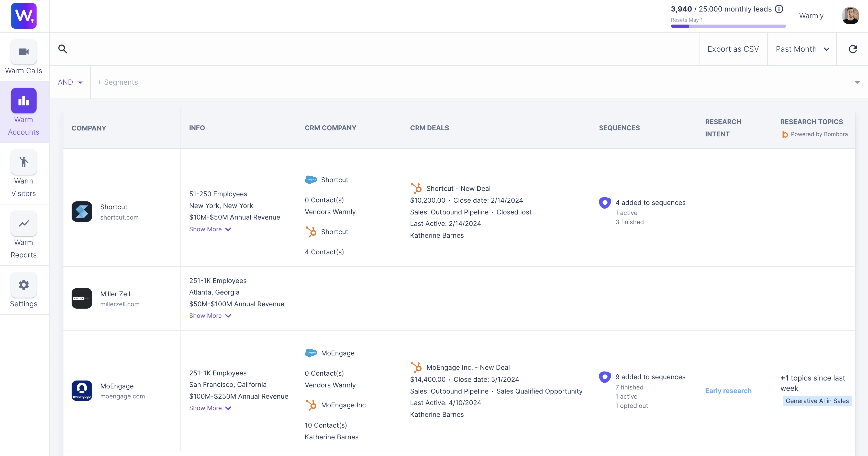Click '4 added to sequences' text
868x456 pixels.
(x=650, y=203)
